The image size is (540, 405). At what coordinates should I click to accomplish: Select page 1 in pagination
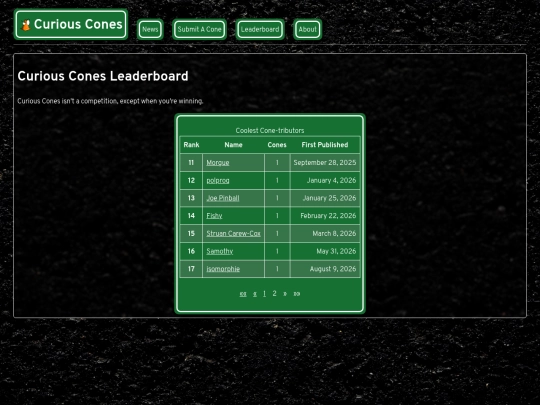264,294
